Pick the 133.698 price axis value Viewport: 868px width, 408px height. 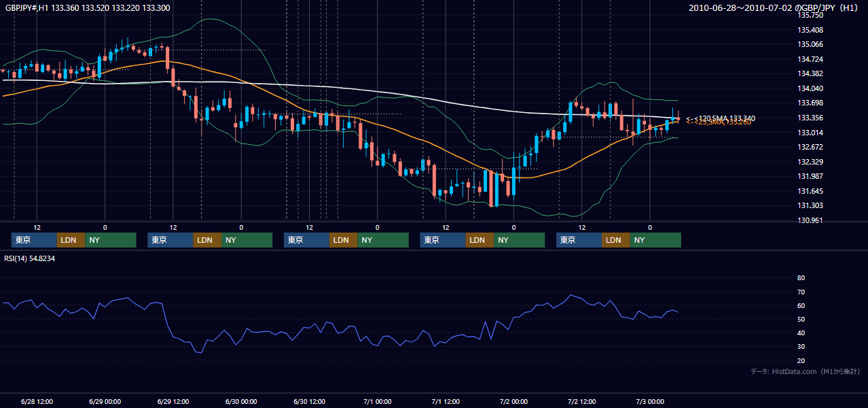[x=810, y=103]
